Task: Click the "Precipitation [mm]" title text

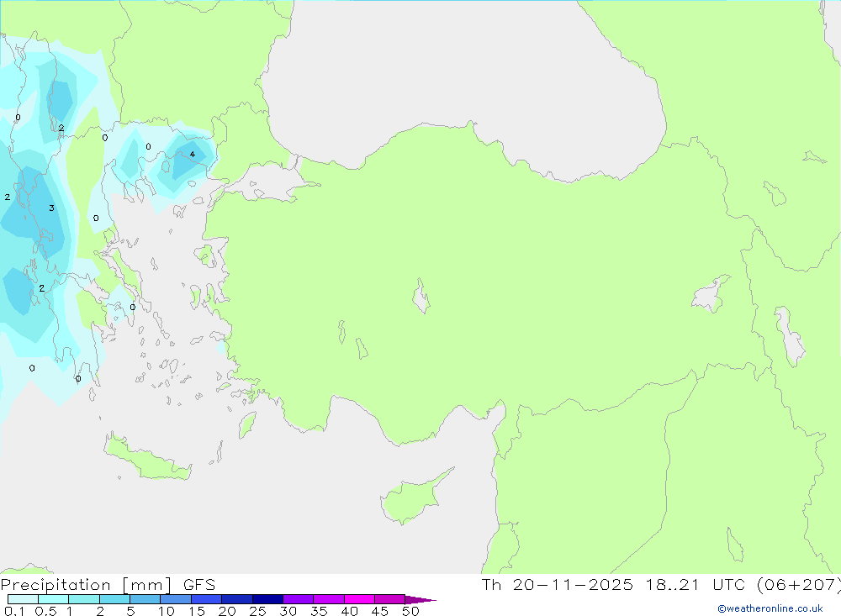Action: click(x=86, y=584)
